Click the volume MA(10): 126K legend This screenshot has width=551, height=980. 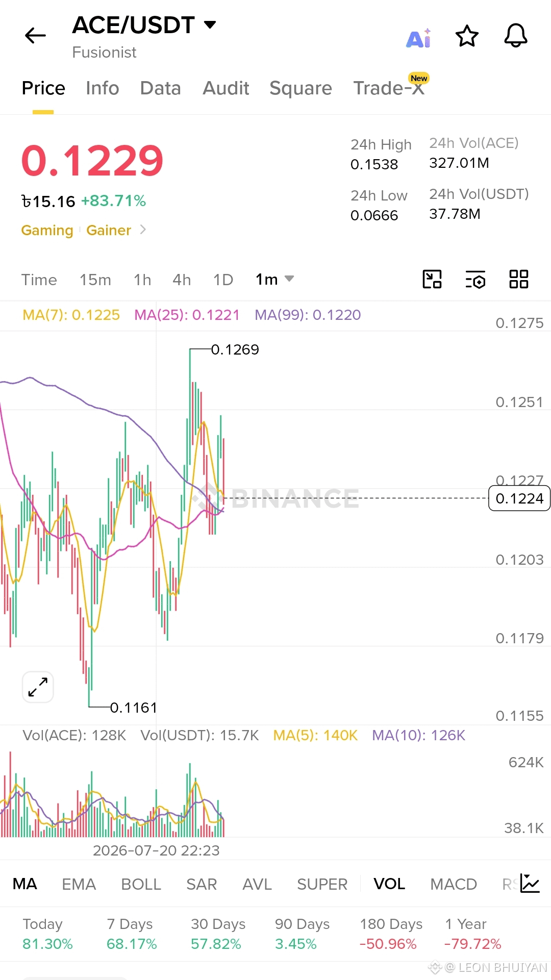[419, 735]
